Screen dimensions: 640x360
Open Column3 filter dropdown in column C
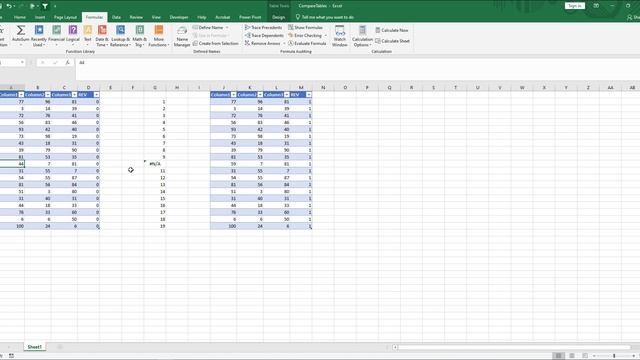click(74, 95)
